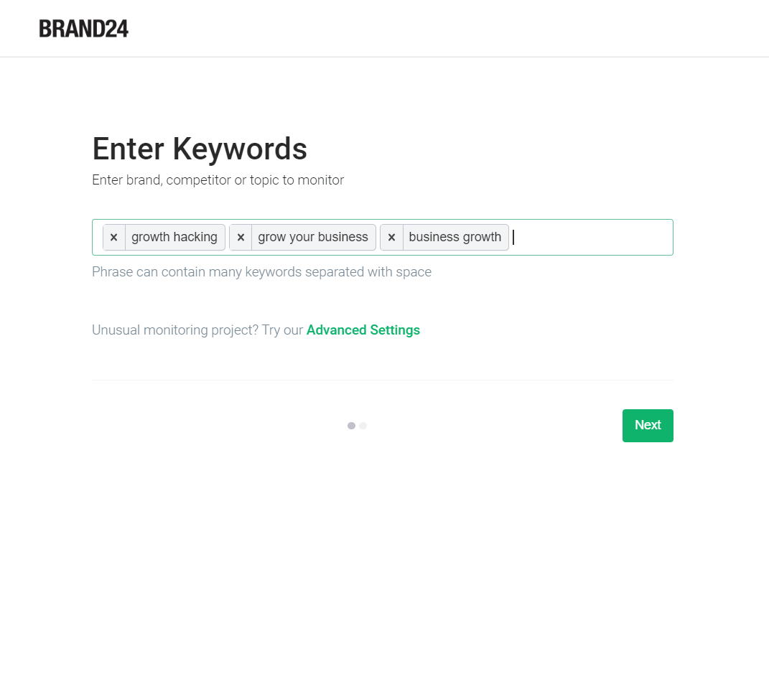Click the 'Enter Keywords' heading
The height and width of the screenshot is (700, 769).
pos(200,149)
